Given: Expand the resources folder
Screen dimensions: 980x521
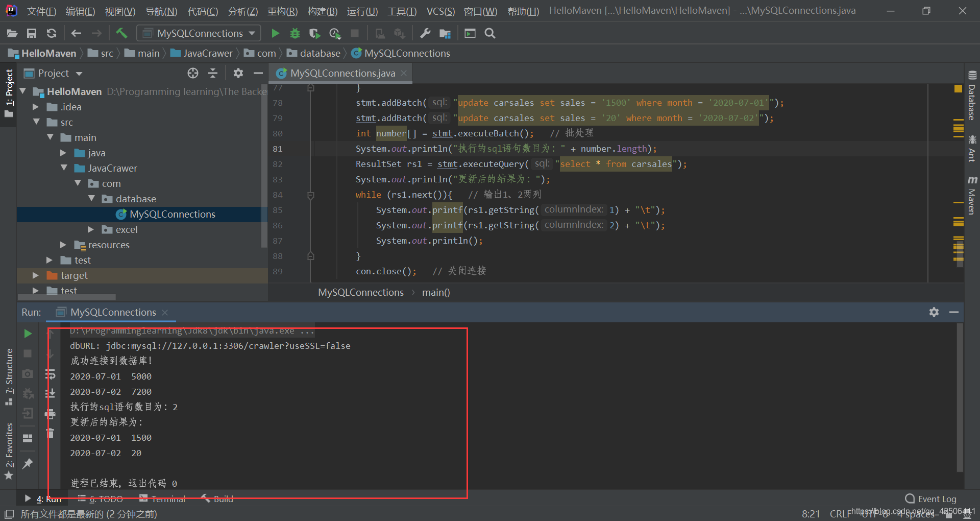Looking at the screenshot, I should tap(63, 245).
